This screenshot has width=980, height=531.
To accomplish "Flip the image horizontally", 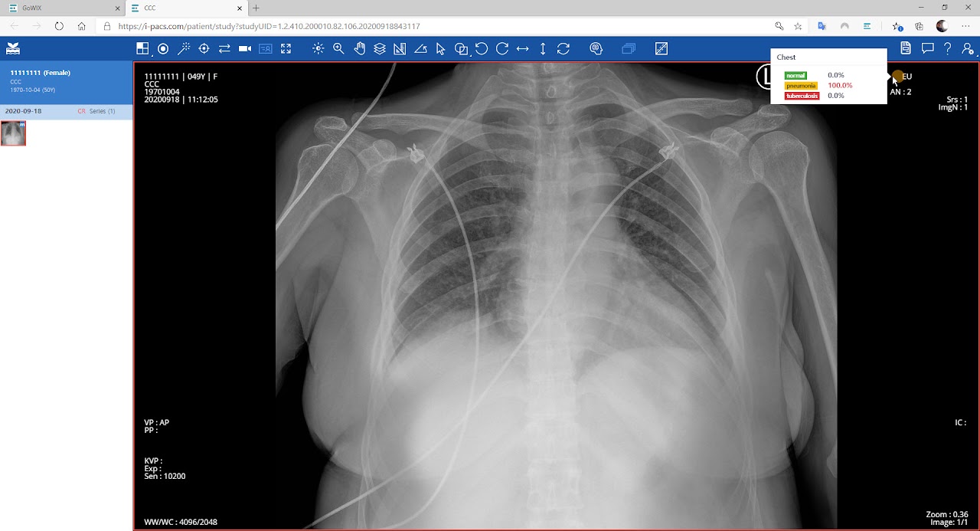I will point(522,49).
